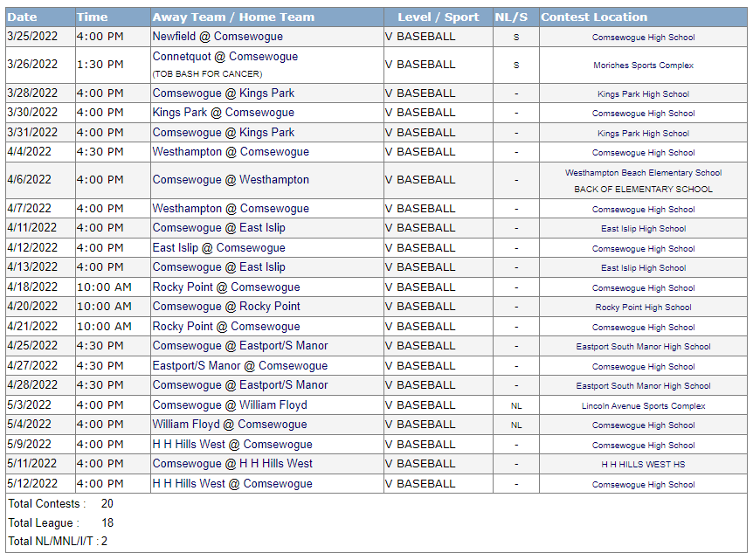Open Westhampton Beach Elementary School location
This screenshot has height=560, width=753.
(643, 173)
